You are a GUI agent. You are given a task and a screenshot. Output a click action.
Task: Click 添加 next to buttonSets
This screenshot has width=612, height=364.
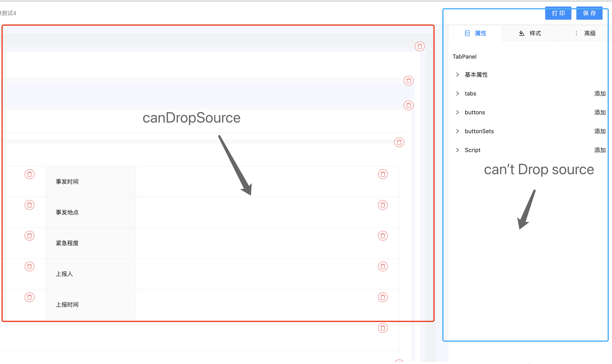pos(600,131)
